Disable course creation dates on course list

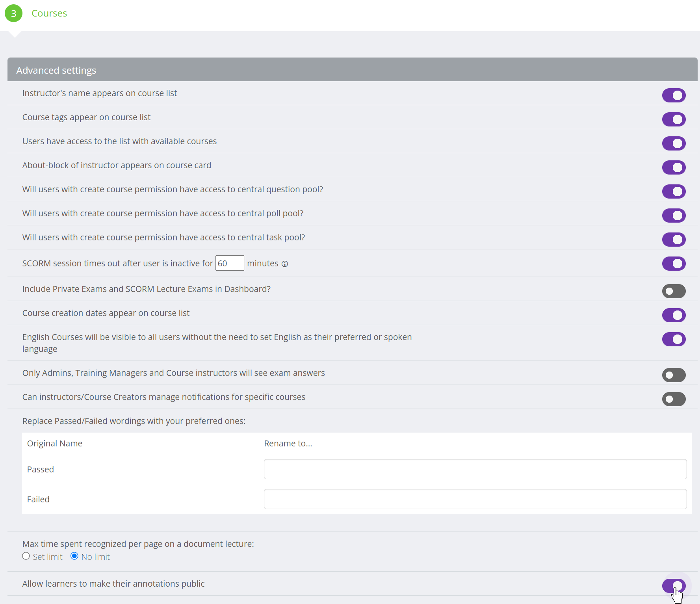pos(674,315)
